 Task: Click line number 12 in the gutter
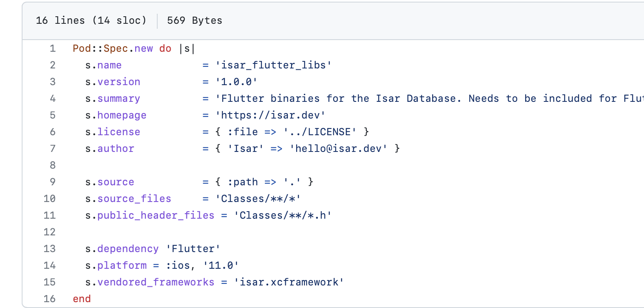pos(50,232)
